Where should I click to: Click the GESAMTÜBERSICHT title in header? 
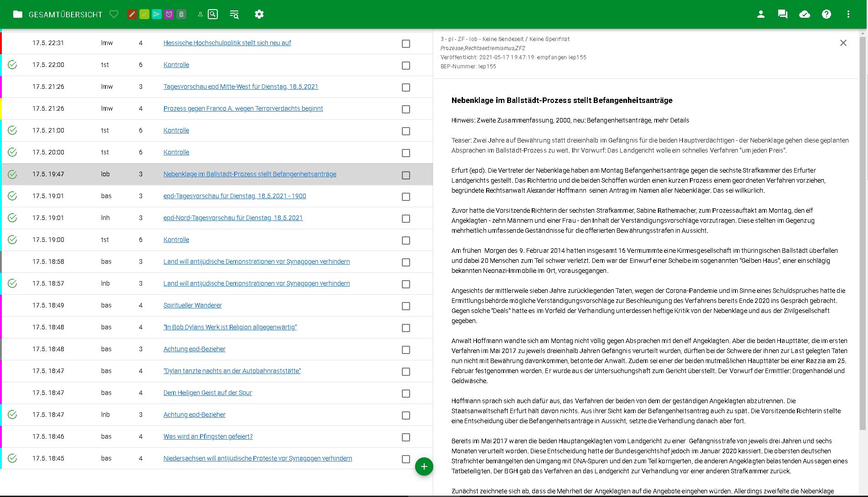(65, 15)
